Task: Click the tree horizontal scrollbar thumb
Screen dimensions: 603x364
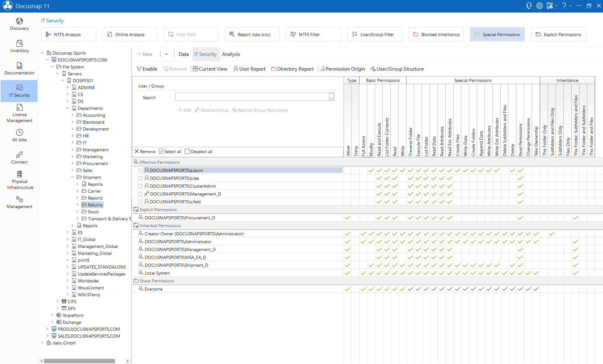Action: 79,361
